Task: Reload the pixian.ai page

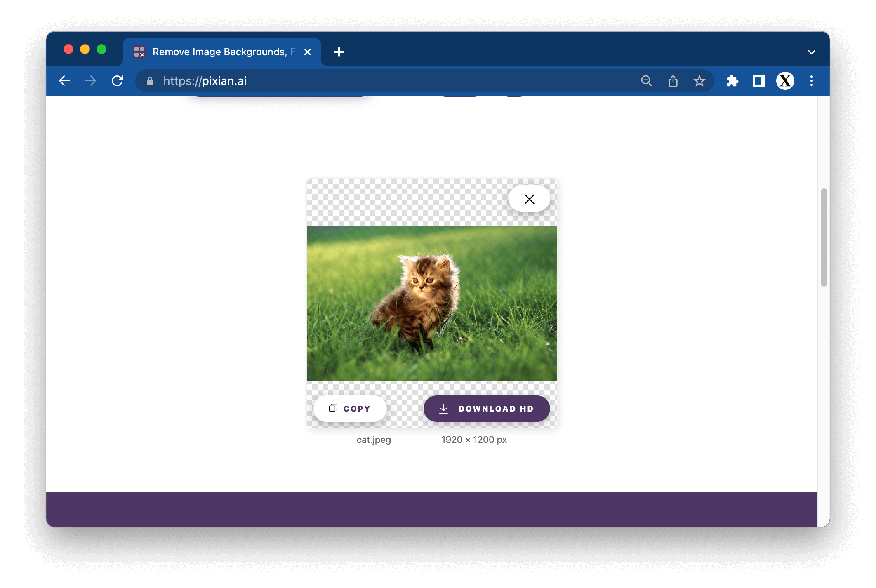Action: tap(118, 81)
